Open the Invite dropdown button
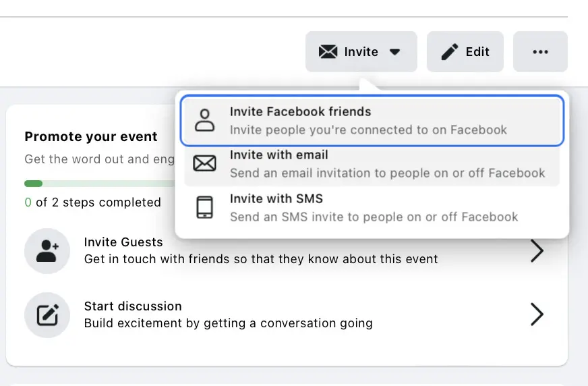Image resolution: width=588 pixels, height=386 pixels. click(x=361, y=52)
